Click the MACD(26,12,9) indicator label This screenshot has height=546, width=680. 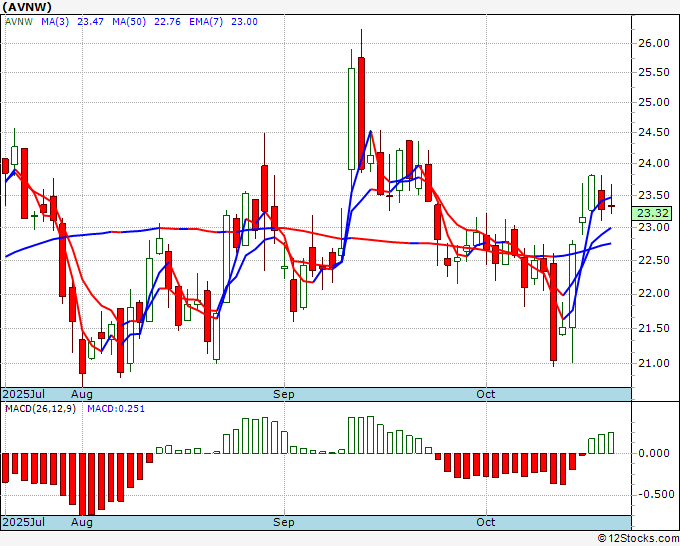pyautogui.click(x=40, y=409)
